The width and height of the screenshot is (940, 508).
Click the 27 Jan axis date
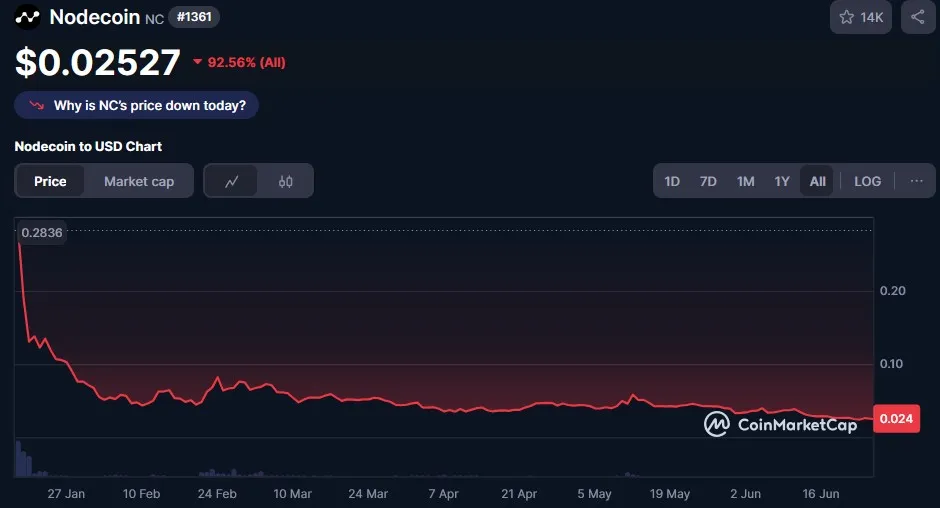66,494
